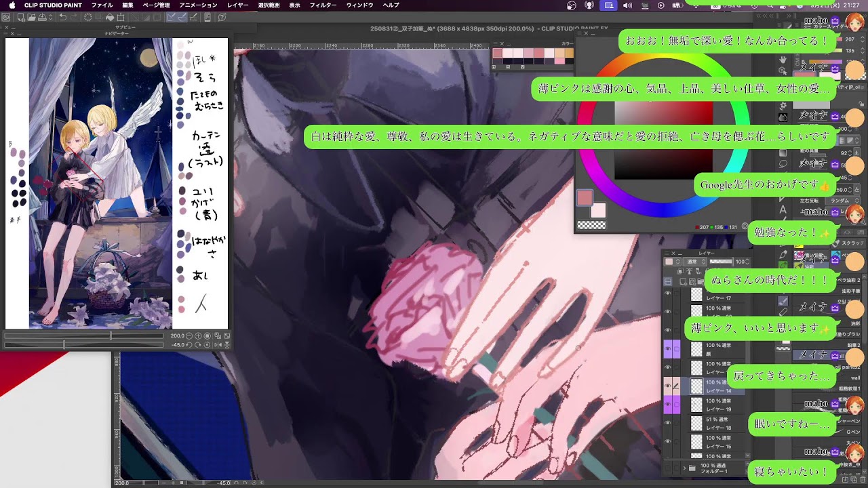Click Reset rotation icon in Navigator panel
868x488 pixels.
coord(207,345)
